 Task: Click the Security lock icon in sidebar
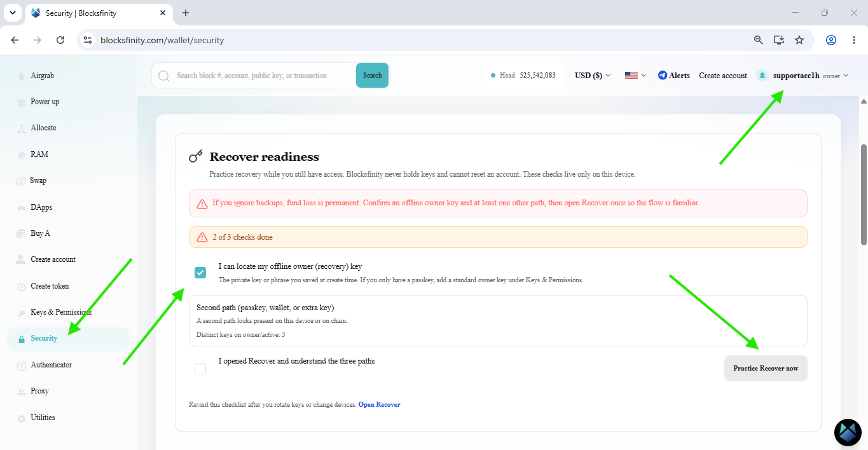point(22,339)
